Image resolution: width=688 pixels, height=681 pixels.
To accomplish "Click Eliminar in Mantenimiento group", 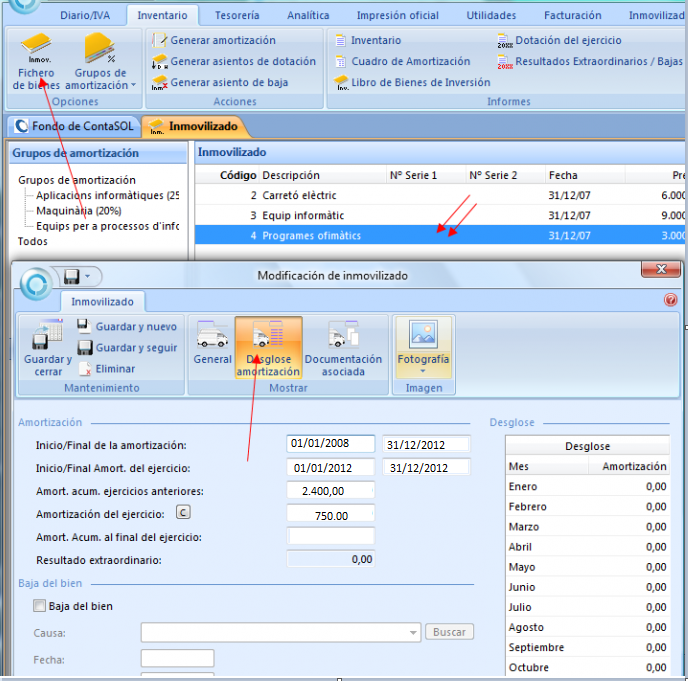I will tap(114, 369).
